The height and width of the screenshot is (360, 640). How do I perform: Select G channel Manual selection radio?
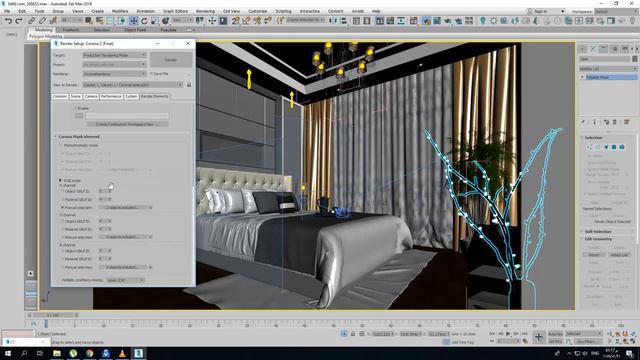point(62,237)
